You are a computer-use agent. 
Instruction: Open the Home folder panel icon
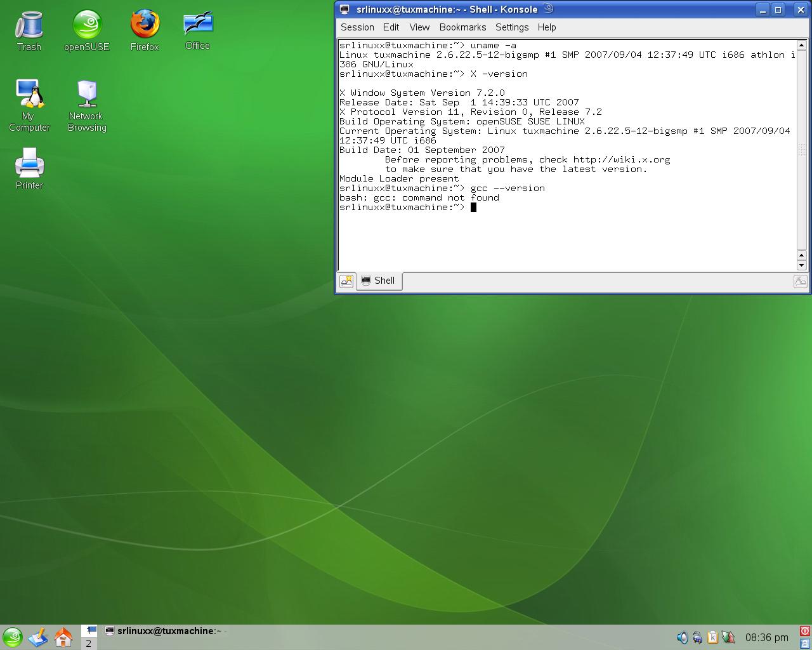point(63,637)
